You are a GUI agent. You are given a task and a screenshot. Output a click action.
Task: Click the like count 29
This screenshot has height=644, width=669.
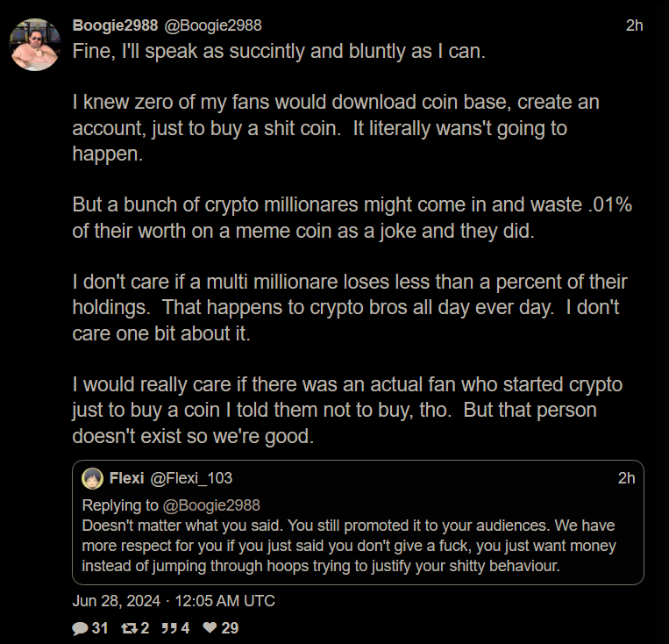coord(230,628)
